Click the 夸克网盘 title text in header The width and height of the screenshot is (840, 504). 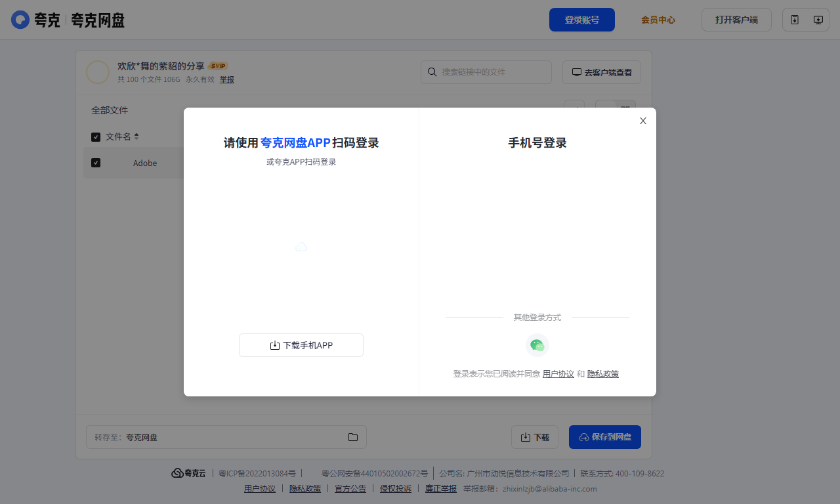[x=98, y=20]
